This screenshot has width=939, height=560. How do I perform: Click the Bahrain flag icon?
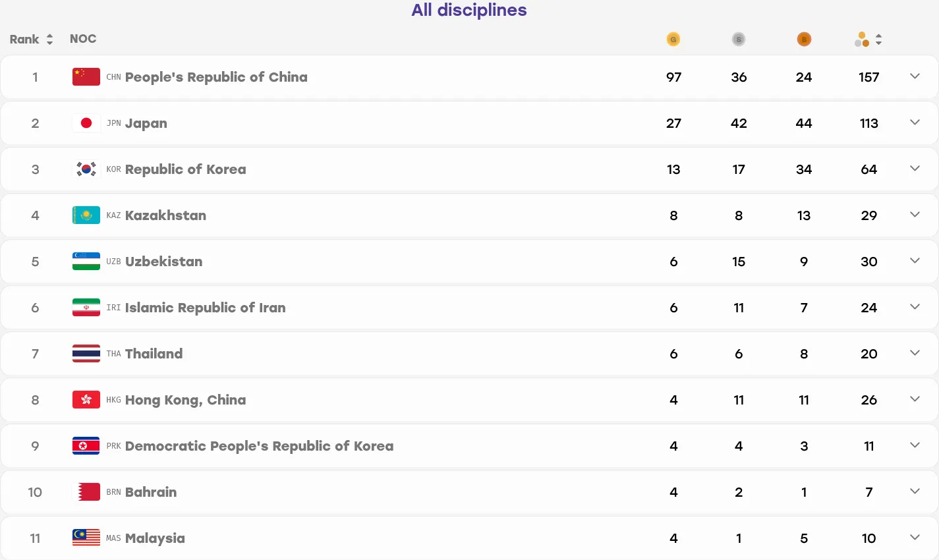(x=86, y=492)
